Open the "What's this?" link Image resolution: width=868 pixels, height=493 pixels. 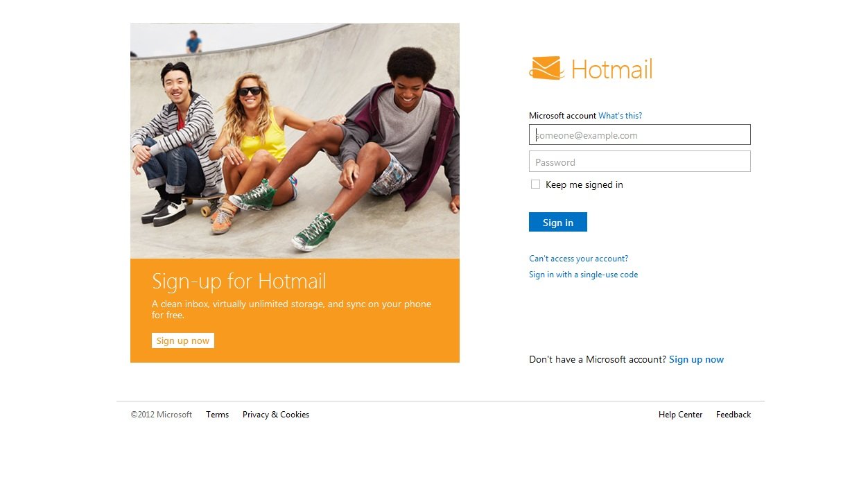pos(620,116)
